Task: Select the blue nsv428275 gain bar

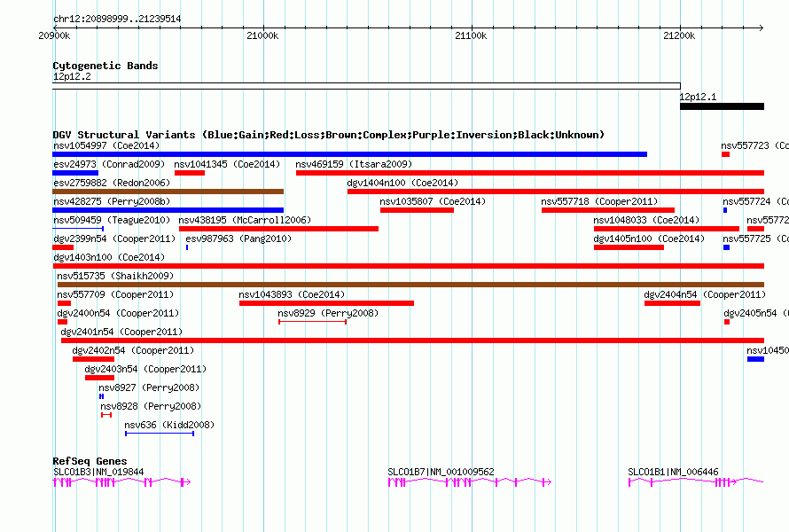Action: (x=168, y=210)
